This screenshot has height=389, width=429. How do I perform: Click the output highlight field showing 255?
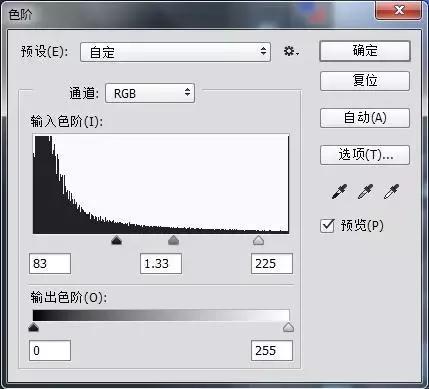272,350
